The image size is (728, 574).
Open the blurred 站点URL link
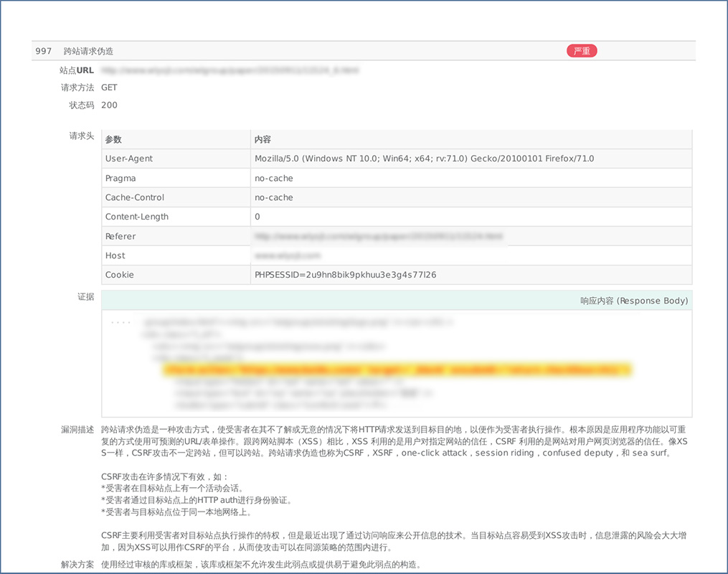tap(230, 70)
